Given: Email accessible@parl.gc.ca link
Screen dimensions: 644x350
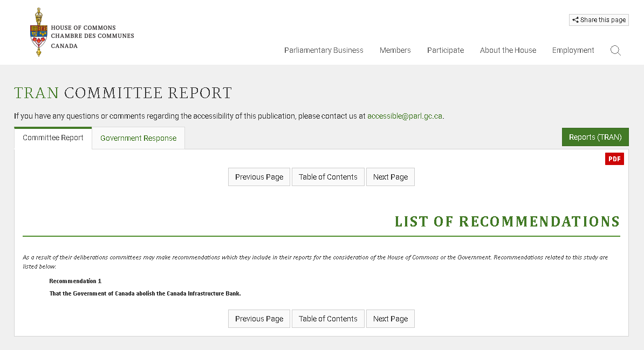Looking at the screenshot, I should (405, 116).
